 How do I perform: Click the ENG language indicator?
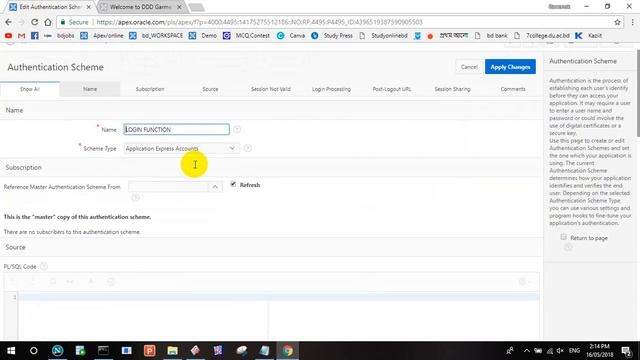pyautogui.click(x=574, y=351)
